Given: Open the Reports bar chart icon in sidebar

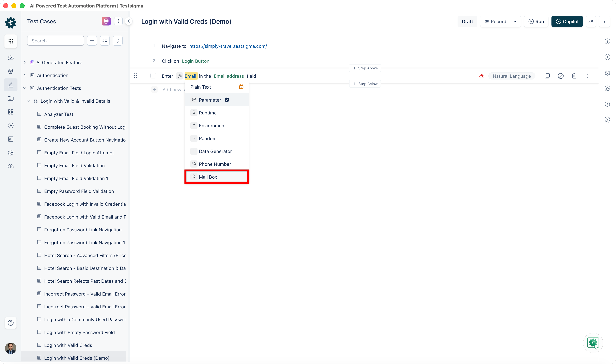Looking at the screenshot, I should (x=11, y=139).
